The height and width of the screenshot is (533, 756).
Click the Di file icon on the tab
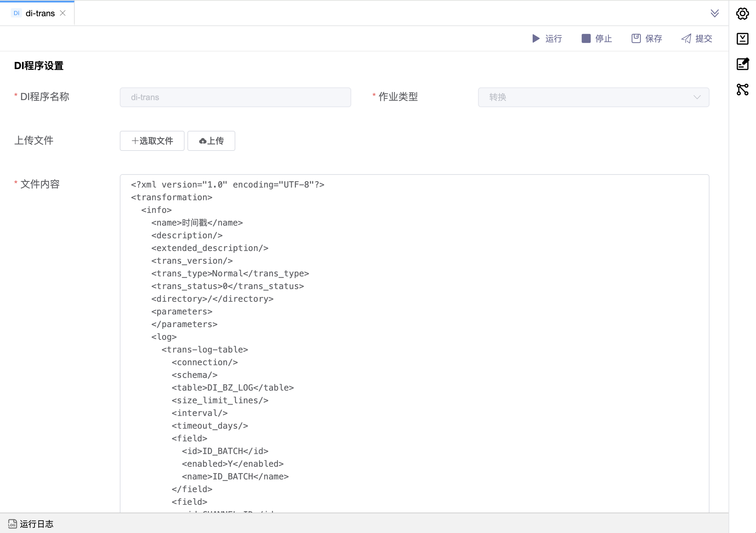[x=17, y=13]
